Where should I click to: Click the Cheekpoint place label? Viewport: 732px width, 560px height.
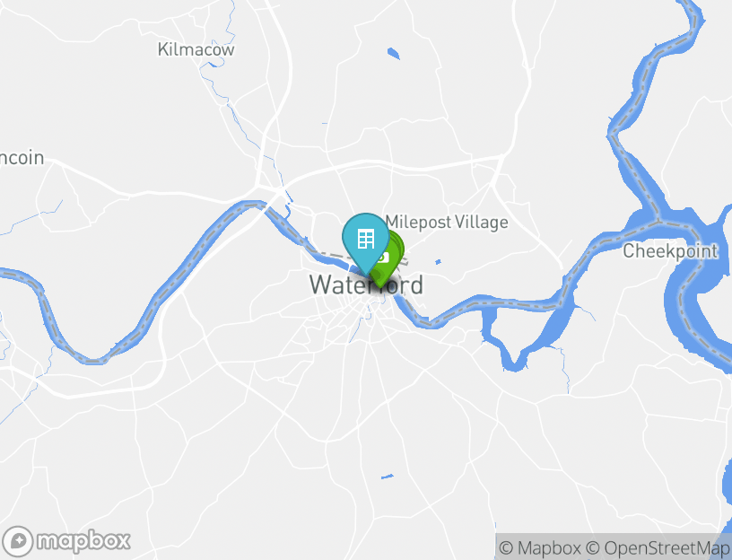670,251
